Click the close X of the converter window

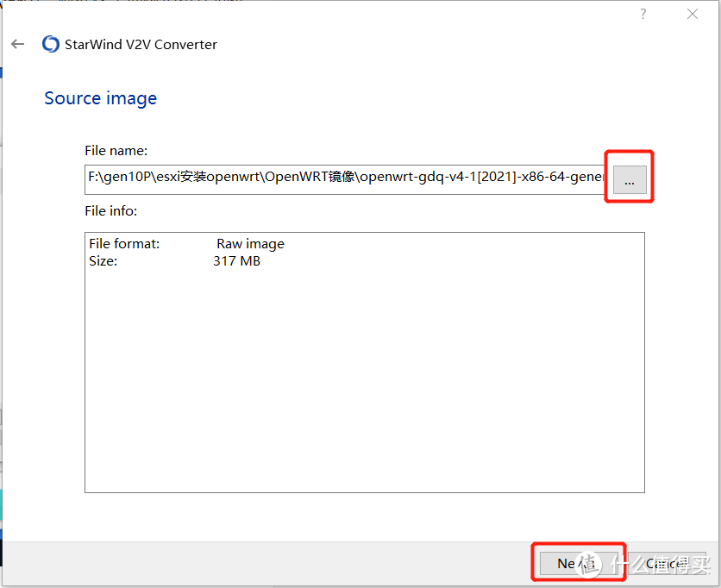point(693,14)
